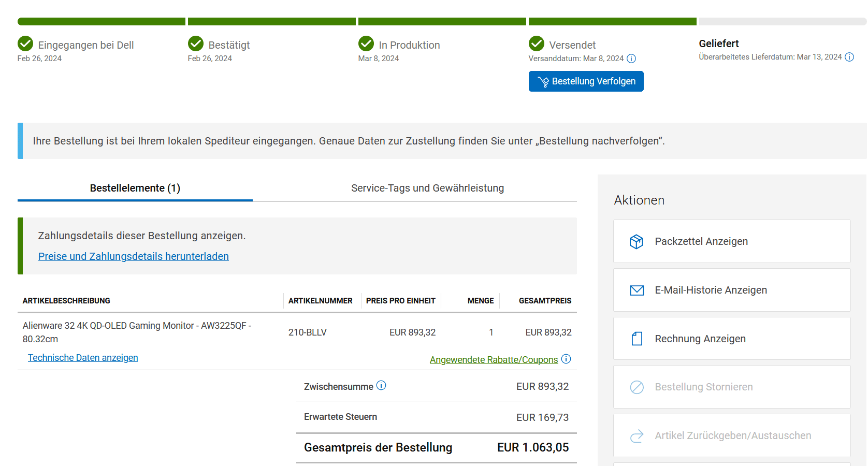
Task: Click Mar 8, 2024 date under In Produktion
Action: (379, 59)
